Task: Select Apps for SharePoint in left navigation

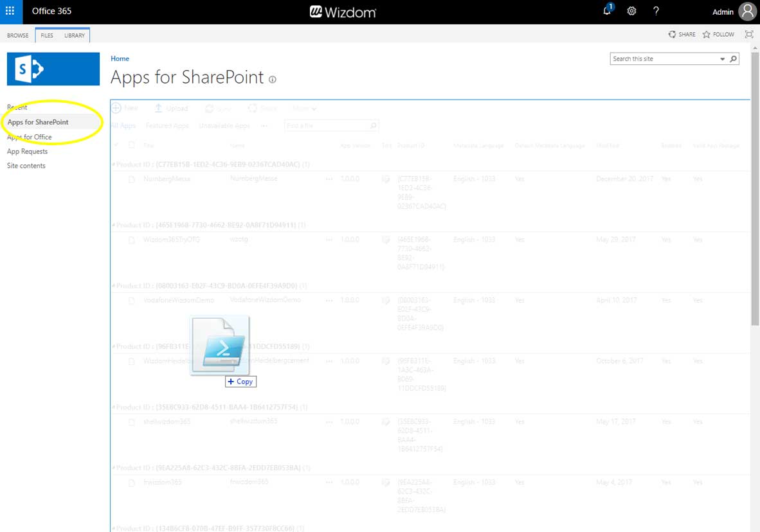Action: (x=38, y=122)
